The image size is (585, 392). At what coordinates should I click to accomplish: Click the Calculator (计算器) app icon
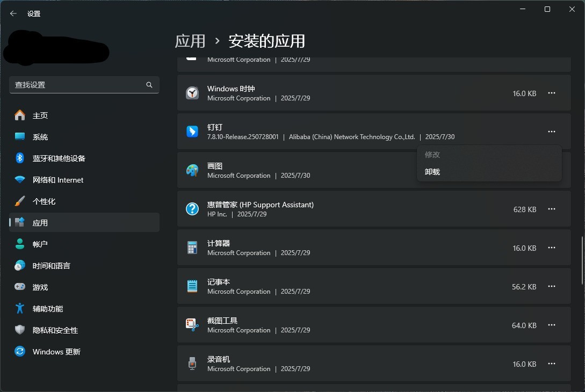192,248
